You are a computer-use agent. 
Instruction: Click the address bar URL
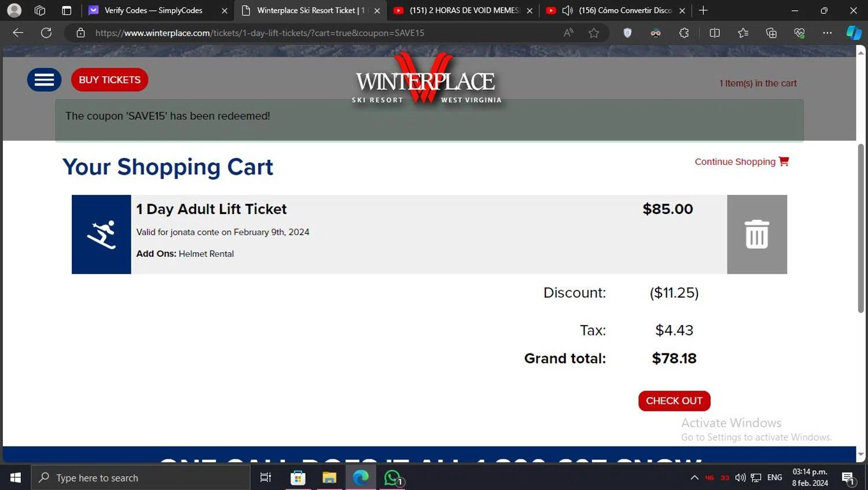click(x=260, y=33)
